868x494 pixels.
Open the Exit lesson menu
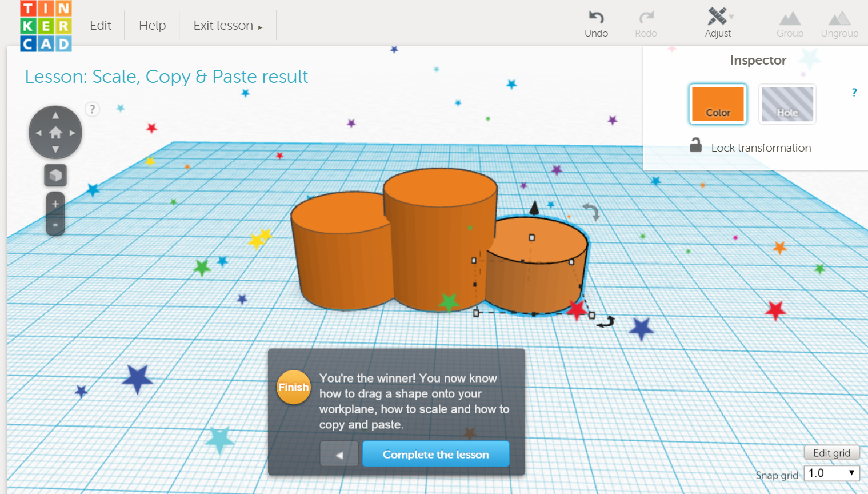click(x=227, y=25)
